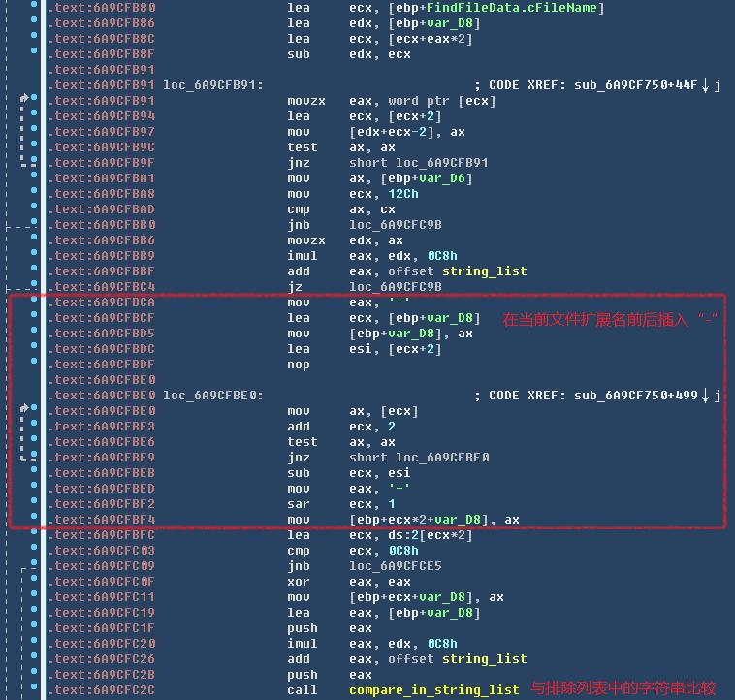
Task: Toggle breakpoint dot at 6A9CFC03 cmp line
Action: [34, 547]
